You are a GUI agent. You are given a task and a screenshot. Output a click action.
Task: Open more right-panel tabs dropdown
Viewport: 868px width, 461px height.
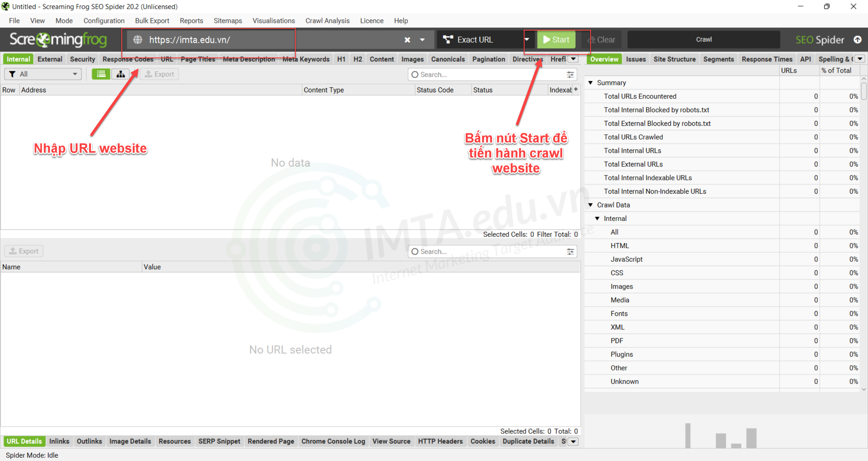tap(860, 59)
